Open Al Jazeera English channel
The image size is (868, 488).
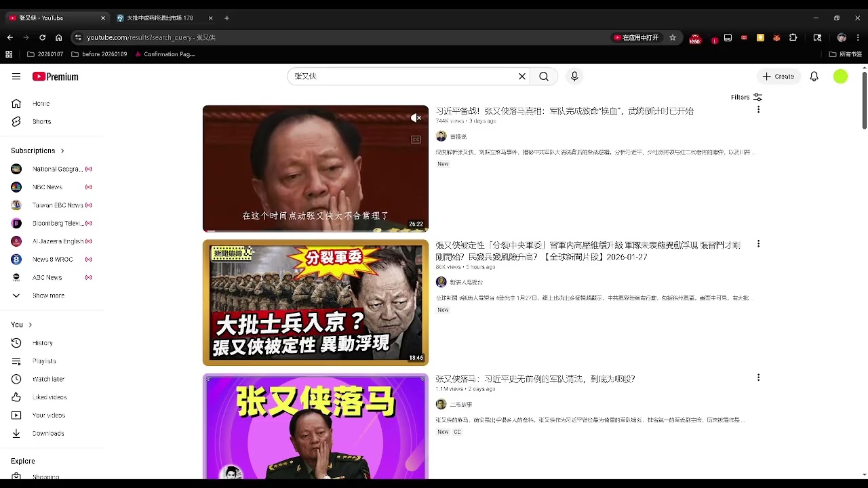coord(52,241)
